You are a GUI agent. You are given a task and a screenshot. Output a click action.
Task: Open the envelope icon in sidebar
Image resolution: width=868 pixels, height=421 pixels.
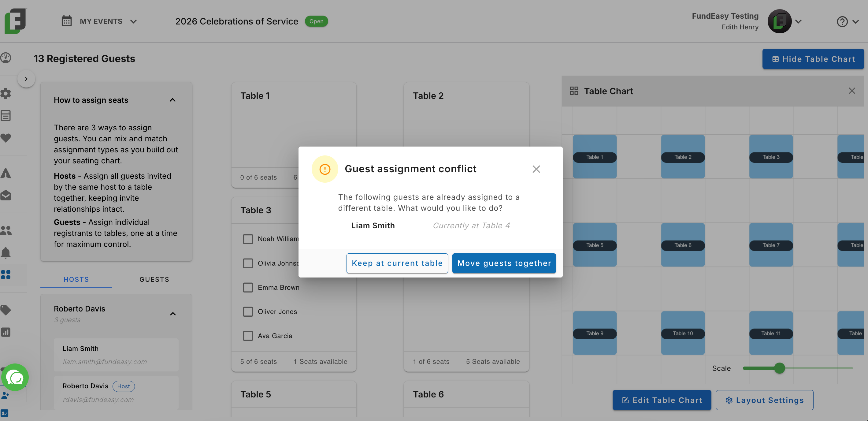coord(6,196)
